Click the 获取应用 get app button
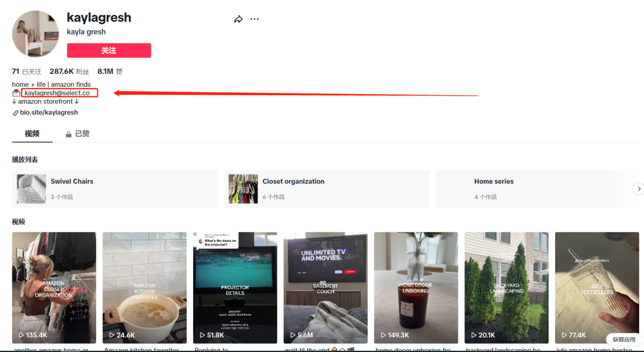 point(624,339)
